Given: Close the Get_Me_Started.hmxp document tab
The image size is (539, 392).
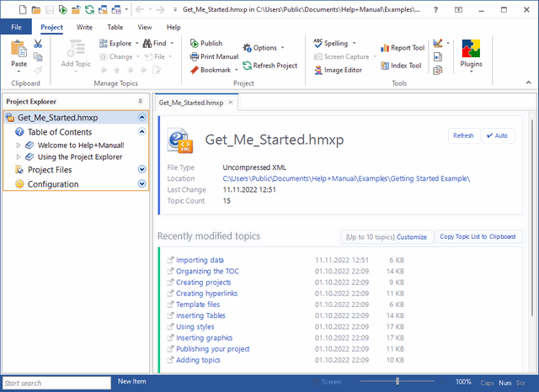Looking at the screenshot, I should [231, 103].
